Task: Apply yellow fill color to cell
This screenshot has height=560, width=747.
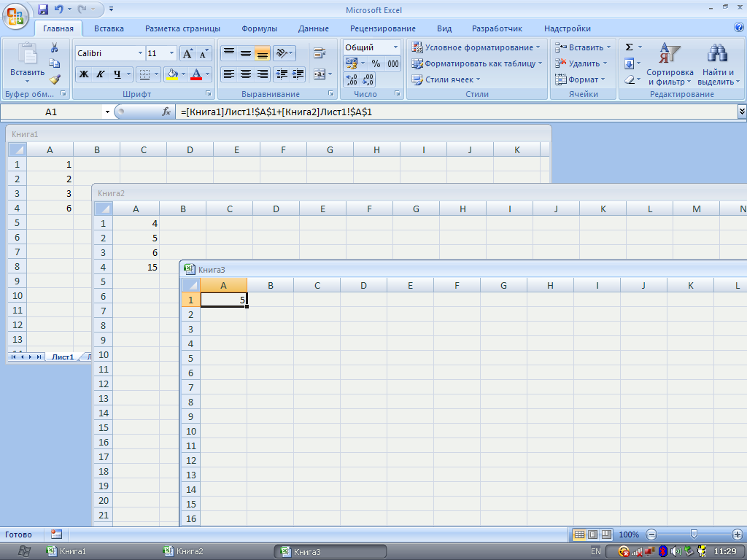Action: 172,74
